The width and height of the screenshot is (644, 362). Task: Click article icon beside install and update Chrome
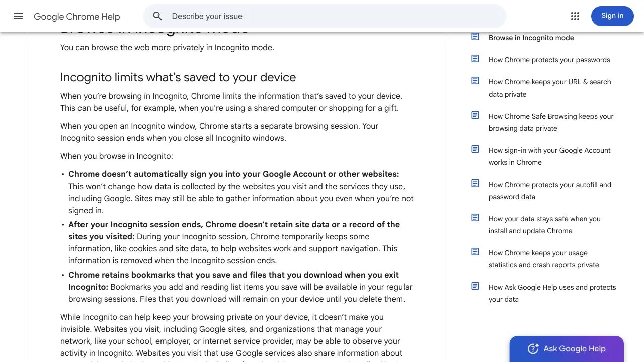point(475,218)
